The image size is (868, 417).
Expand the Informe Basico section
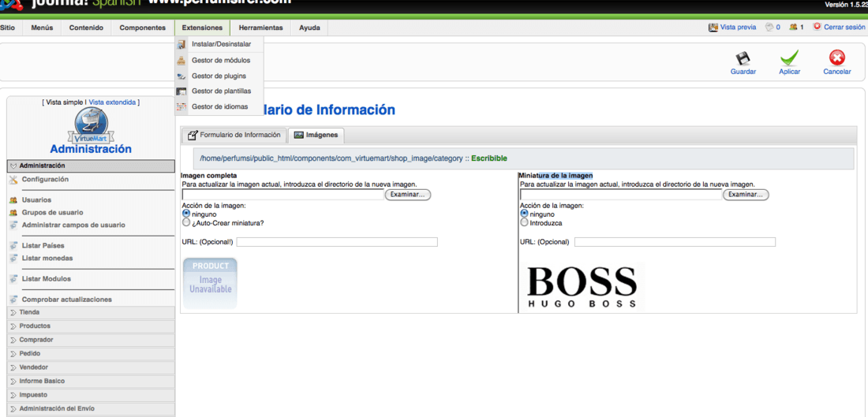[x=91, y=382]
